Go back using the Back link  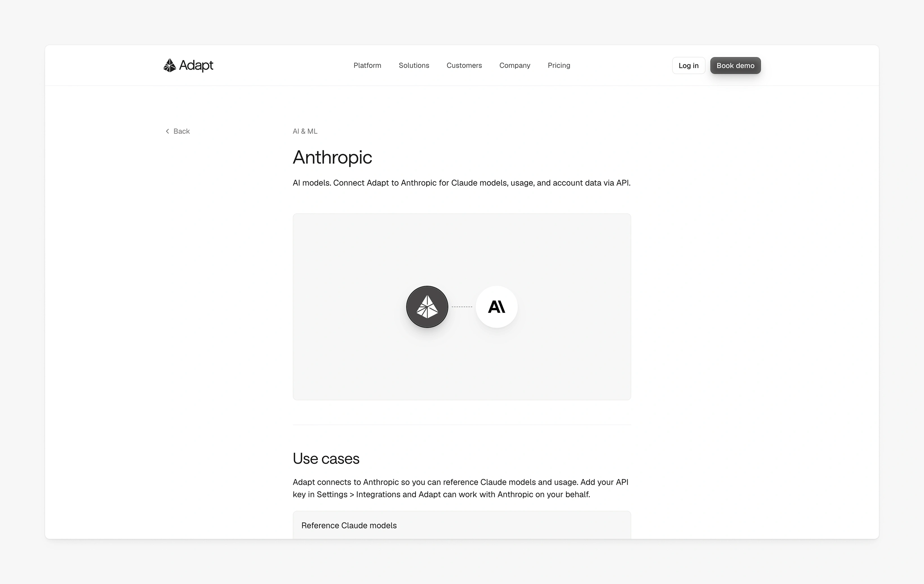[x=177, y=131]
